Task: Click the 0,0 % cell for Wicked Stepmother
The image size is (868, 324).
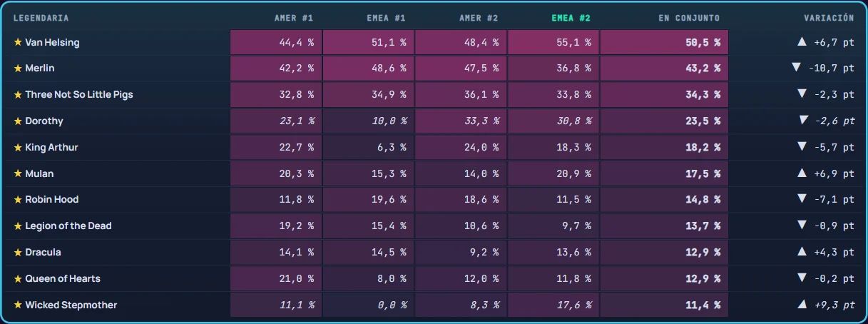Action: (x=369, y=305)
